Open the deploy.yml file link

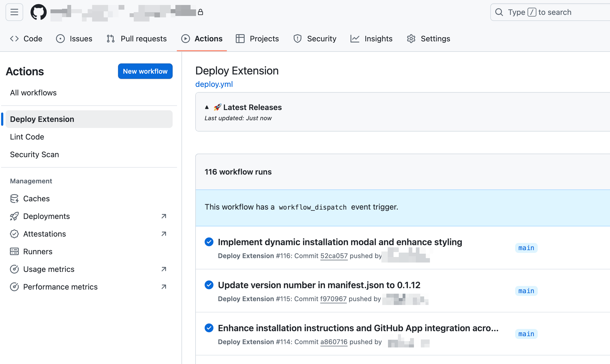click(x=214, y=84)
